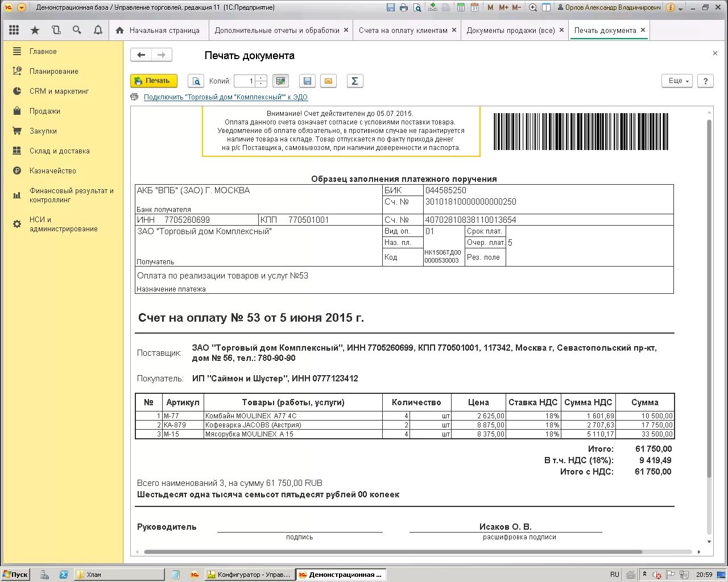Viewport: 728px width, 582px height.
Task: Open the Еще dropdown menu
Action: [677, 81]
